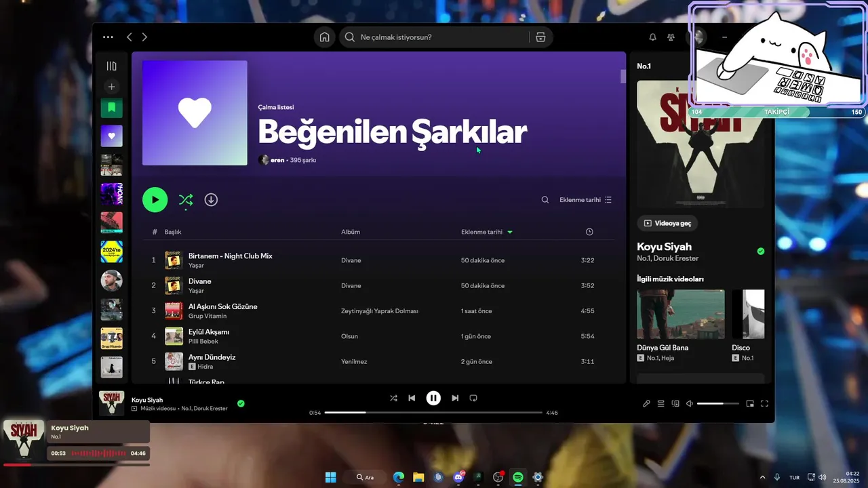Skip to the previous track
Screen dimensions: 868x488
(x=412, y=399)
